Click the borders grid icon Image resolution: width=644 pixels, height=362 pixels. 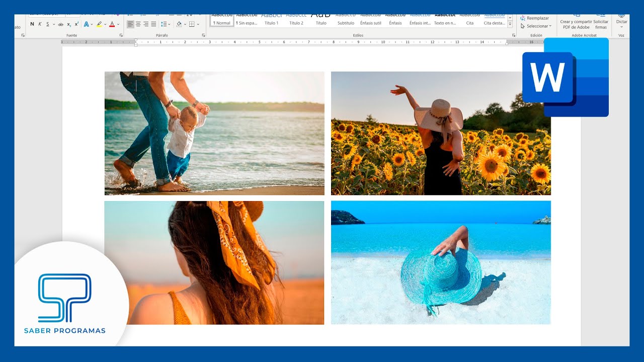coord(191,24)
